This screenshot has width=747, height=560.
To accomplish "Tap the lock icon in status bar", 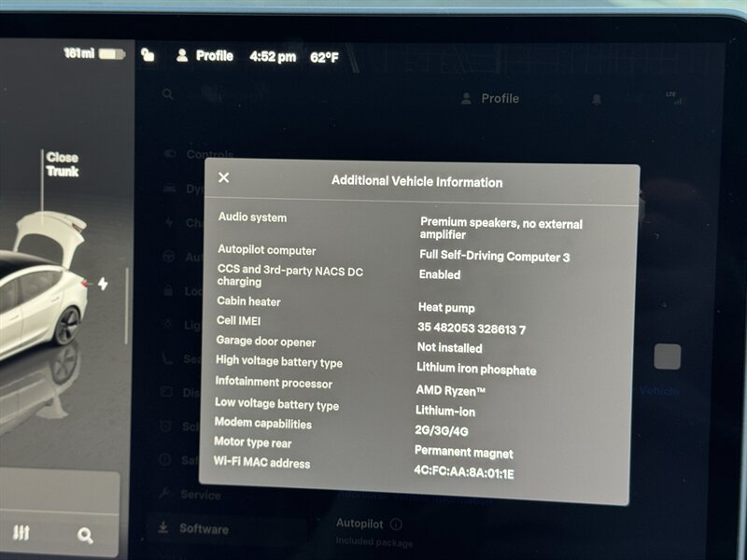I will click(x=148, y=55).
